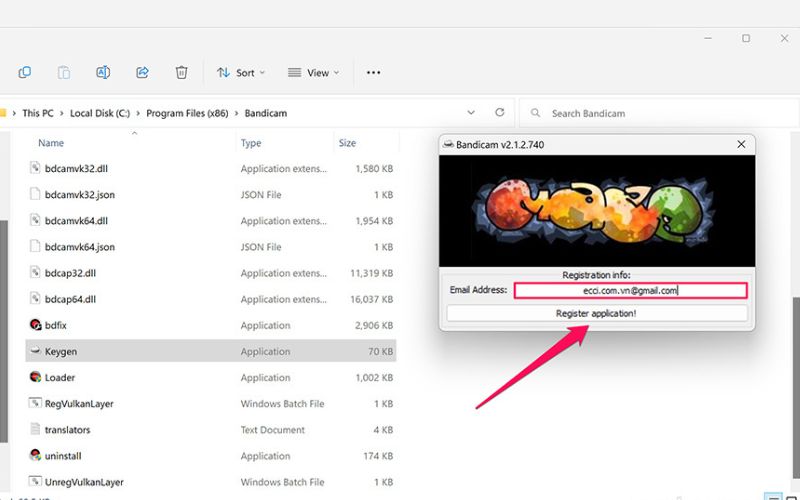
Task: Click the Bandicam dialog title bar icon
Action: (x=448, y=144)
